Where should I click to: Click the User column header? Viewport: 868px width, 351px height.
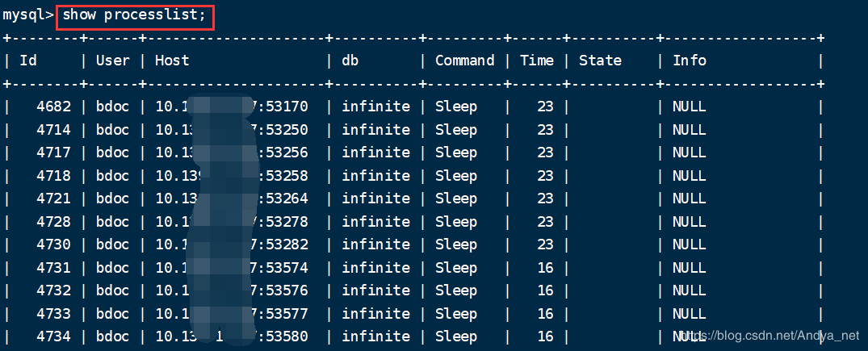coord(112,61)
